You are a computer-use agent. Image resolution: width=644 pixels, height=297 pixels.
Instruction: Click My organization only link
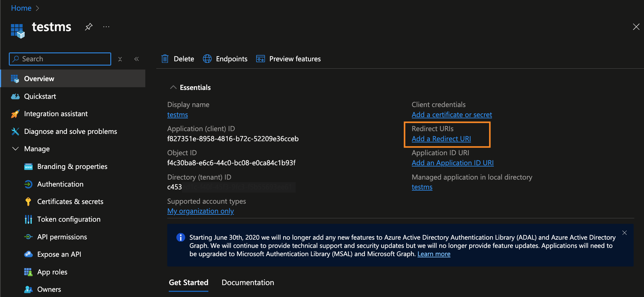click(x=200, y=211)
